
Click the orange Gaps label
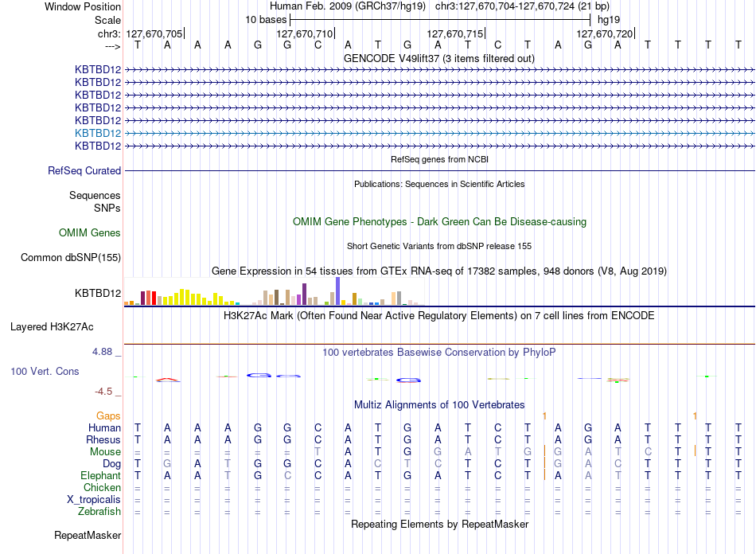[108, 416]
